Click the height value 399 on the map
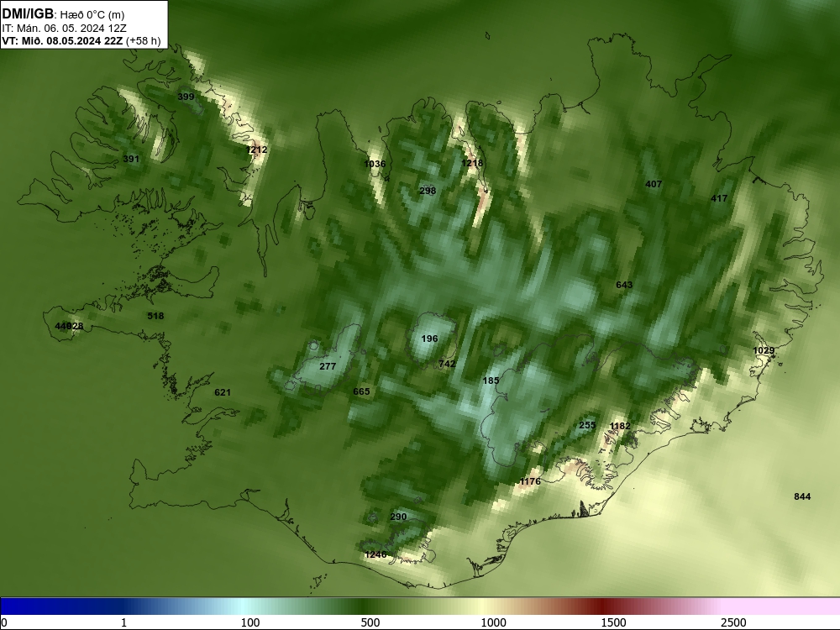The height and width of the screenshot is (630, 840). coord(186,97)
